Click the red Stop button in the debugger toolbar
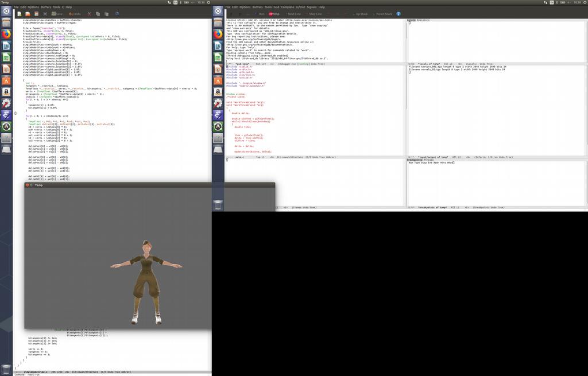The image size is (588, 376). (x=274, y=14)
